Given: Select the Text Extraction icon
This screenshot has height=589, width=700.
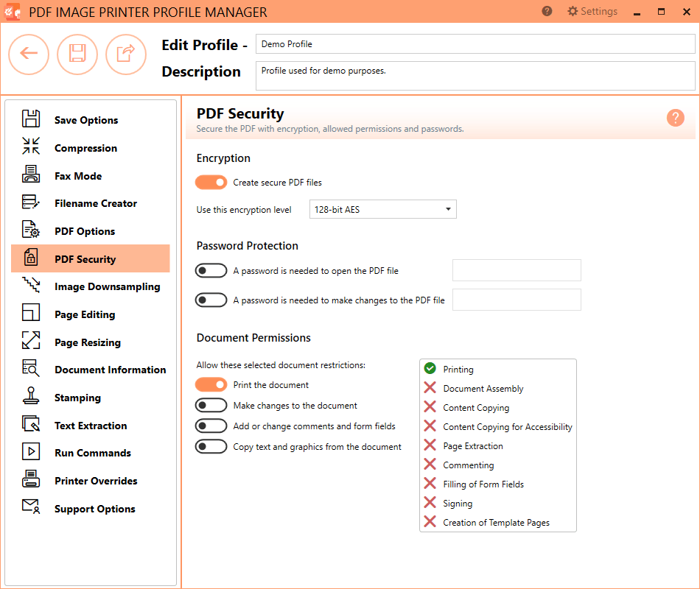Looking at the screenshot, I should (x=30, y=425).
